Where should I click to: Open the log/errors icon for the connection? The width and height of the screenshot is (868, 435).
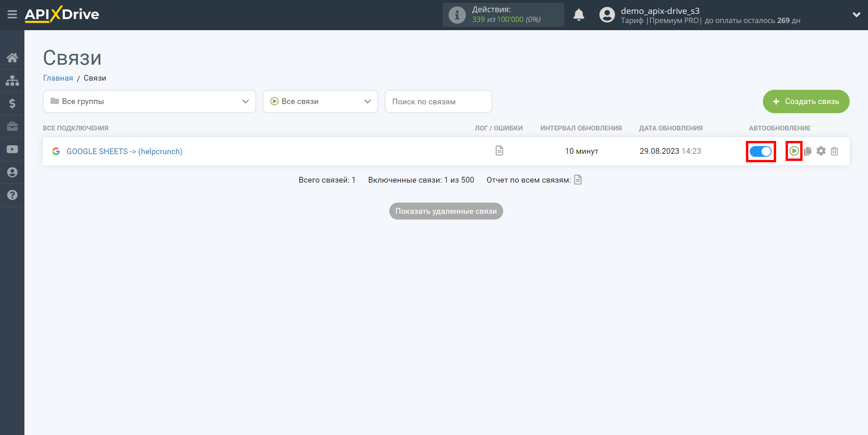499,150
